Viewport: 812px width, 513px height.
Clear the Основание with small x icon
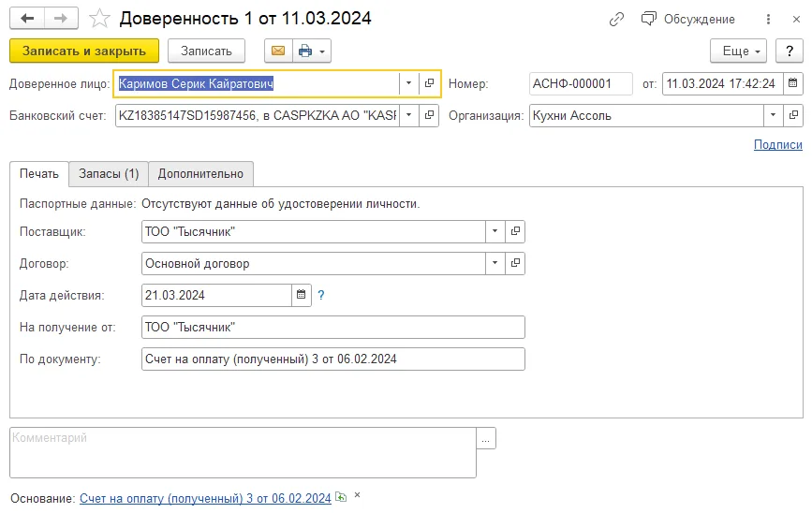coord(358,495)
